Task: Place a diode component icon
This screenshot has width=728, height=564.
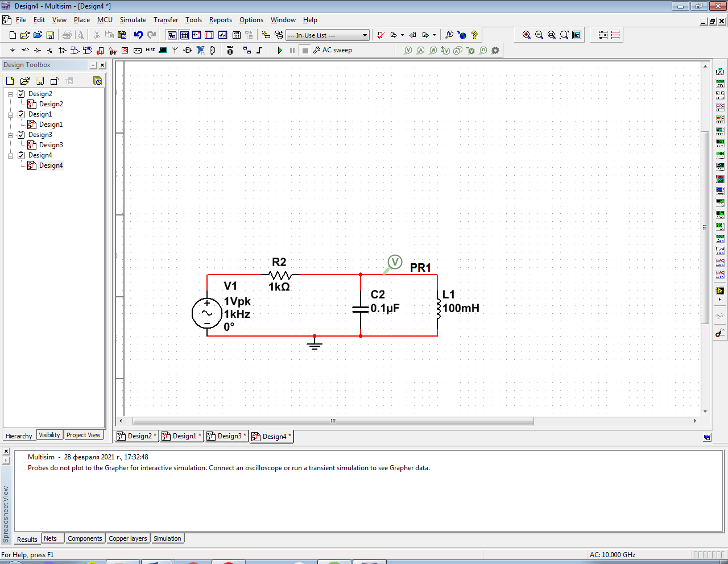Action: tap(38, 50)
